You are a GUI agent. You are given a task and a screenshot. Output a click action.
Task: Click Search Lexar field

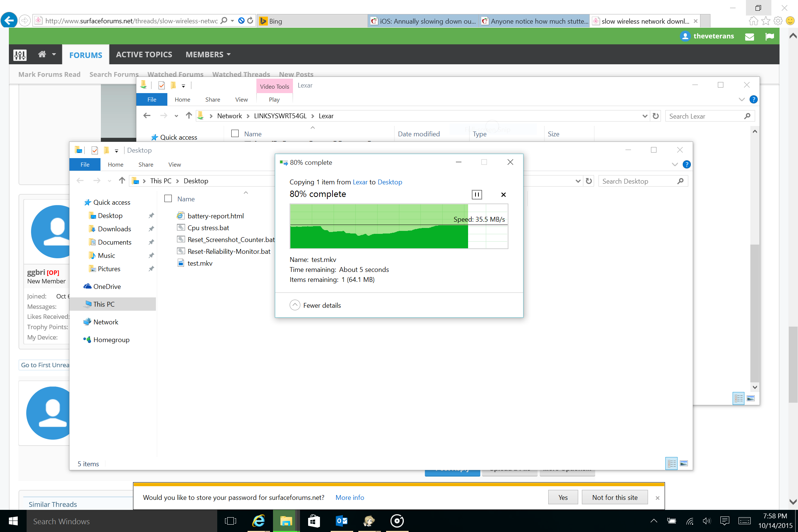[x=710, y=116]
